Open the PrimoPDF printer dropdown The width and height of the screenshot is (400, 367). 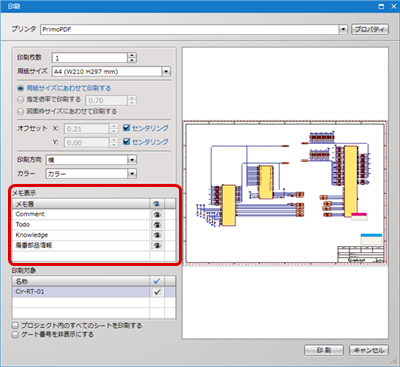click(x=343, y=30)
